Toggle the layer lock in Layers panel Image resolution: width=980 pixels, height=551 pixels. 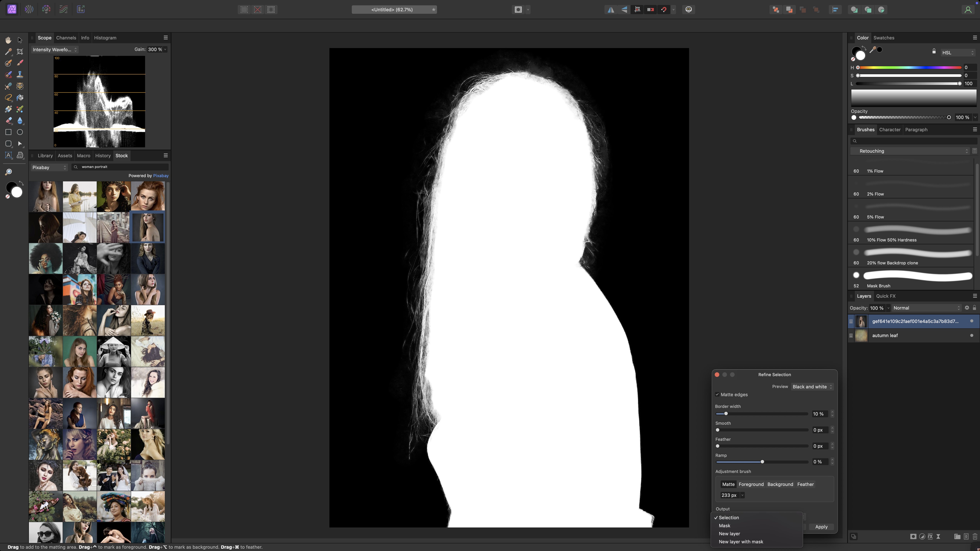(x=974, y=308)
